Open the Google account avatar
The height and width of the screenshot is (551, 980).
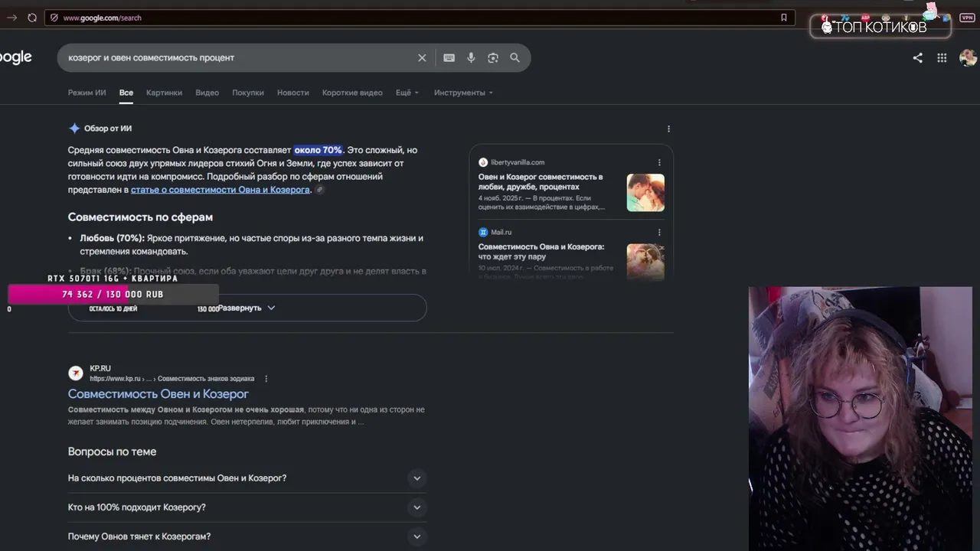pyautogui.click(x=968, y=57)
